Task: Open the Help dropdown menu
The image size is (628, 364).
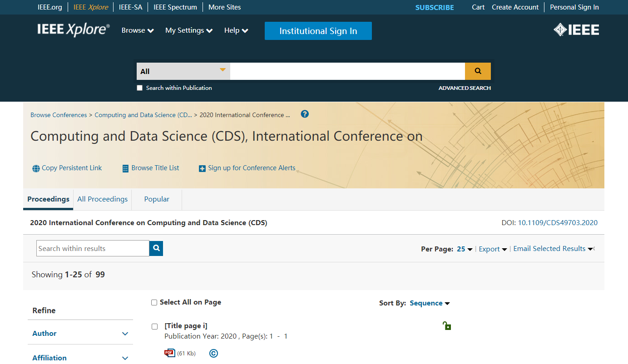Action: (236, 30)
